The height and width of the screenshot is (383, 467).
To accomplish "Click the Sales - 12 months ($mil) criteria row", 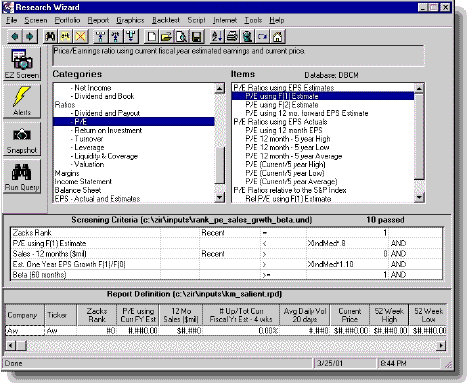I will point(226,254).
